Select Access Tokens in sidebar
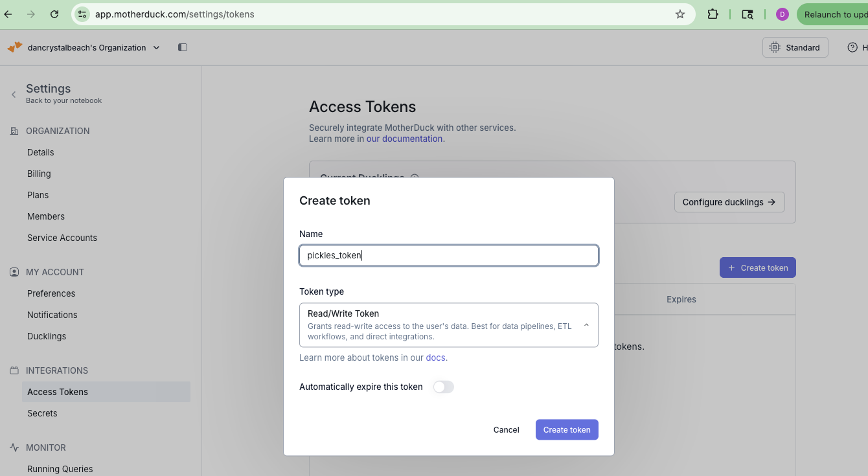 [106, 392]
